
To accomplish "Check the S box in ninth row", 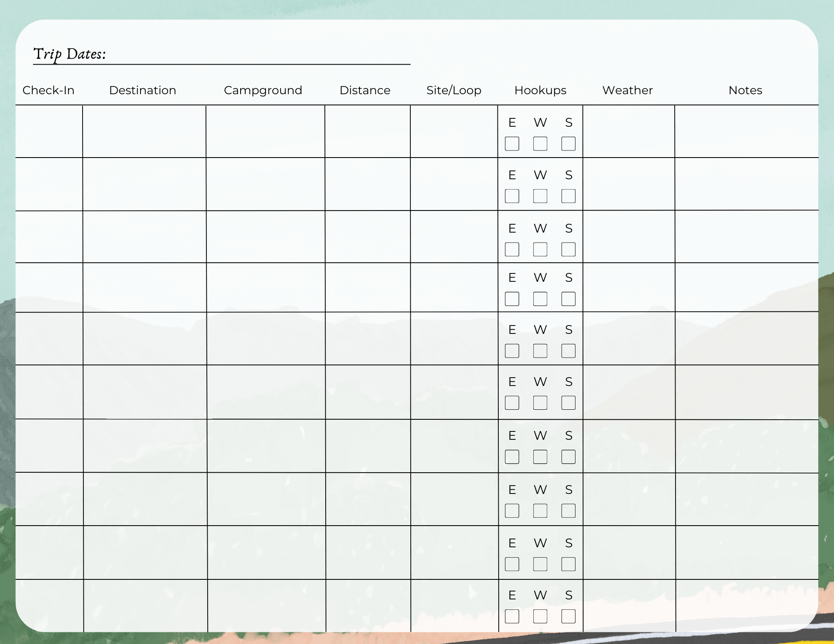I will pos(568,564).
